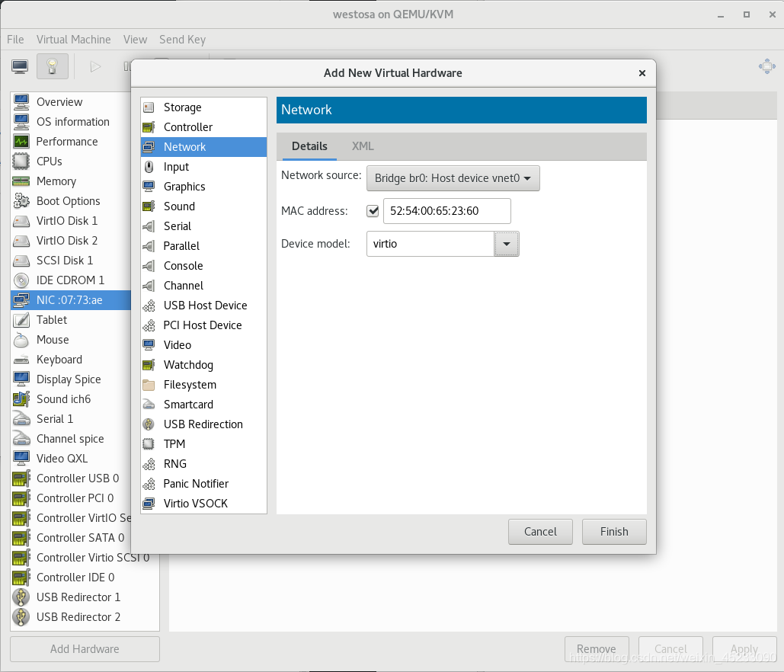Toggle the MAC address checkbox

tap(373, 211)
